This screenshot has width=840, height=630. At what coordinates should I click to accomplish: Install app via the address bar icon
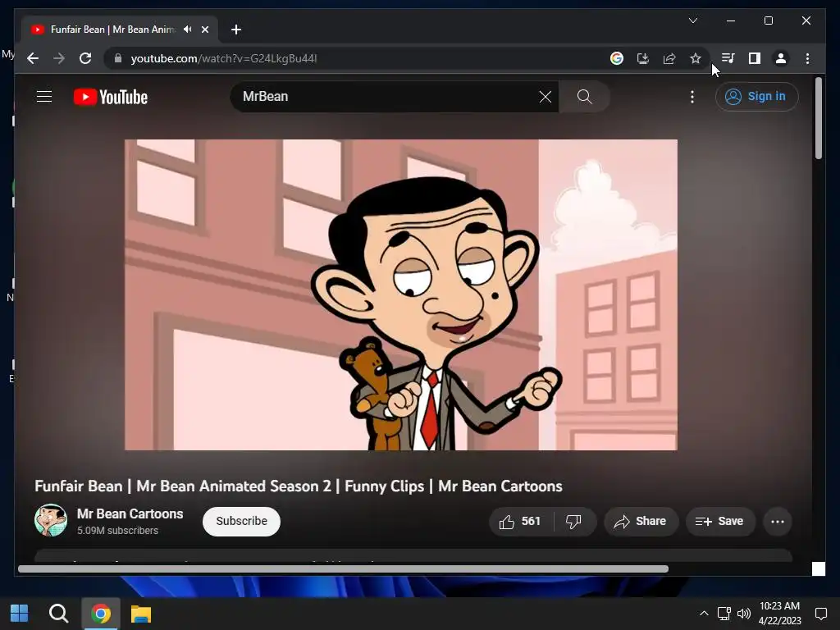[x=643, y=58]
